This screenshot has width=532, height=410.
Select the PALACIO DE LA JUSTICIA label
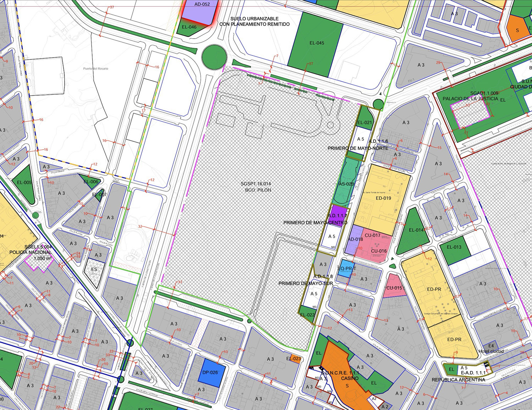(470, 99)
